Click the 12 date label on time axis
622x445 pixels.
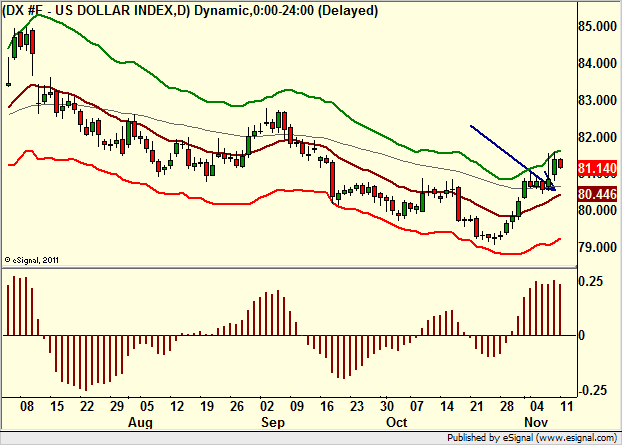[177, 407]
